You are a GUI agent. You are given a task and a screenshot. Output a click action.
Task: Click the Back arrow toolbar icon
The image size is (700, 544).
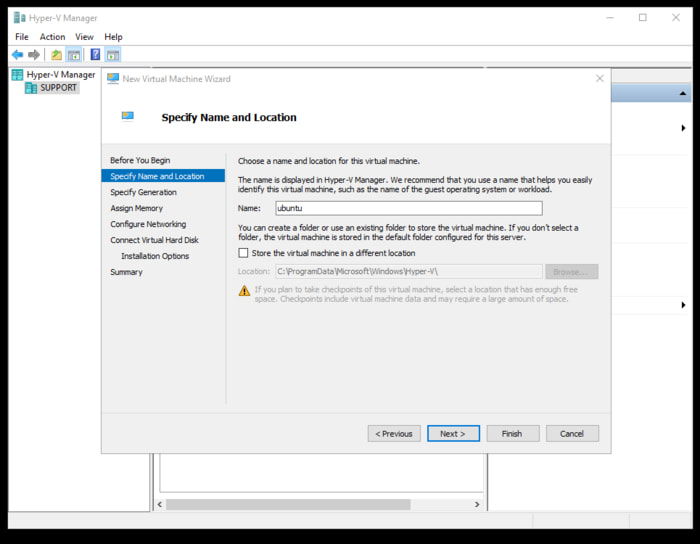pyautogui.click(x=17, y=55)
